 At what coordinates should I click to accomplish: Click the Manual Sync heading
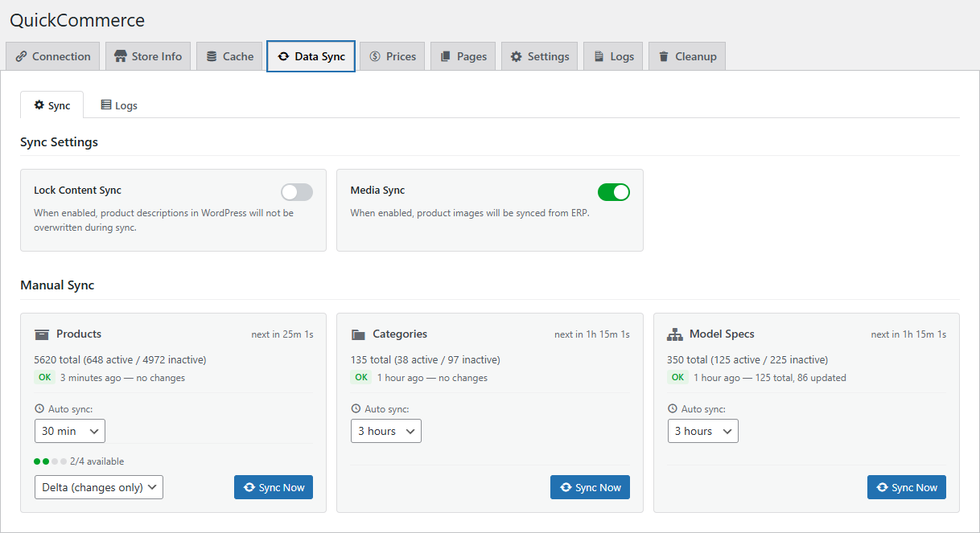click(57, 285)
